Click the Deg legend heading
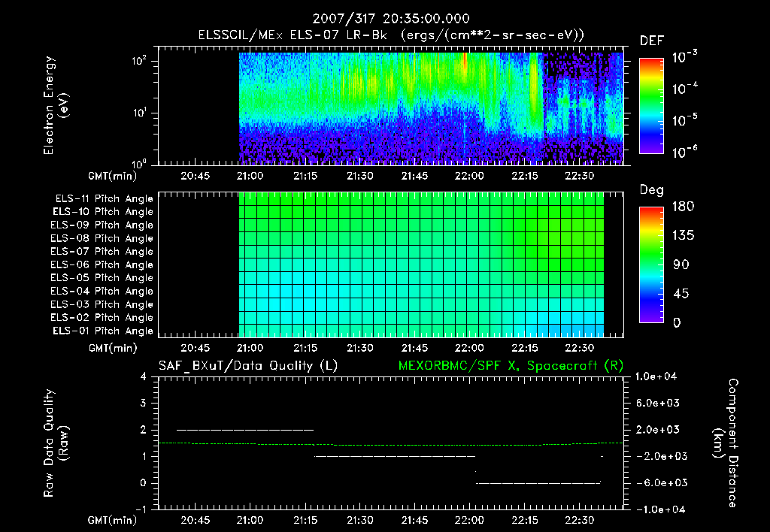 651,190
